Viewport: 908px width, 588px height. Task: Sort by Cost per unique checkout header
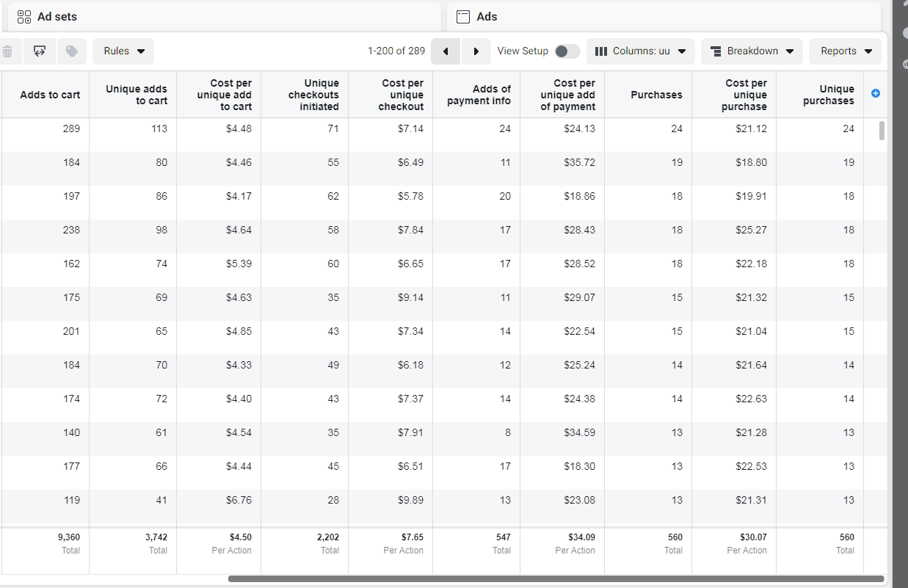click(x=391, y=95)
